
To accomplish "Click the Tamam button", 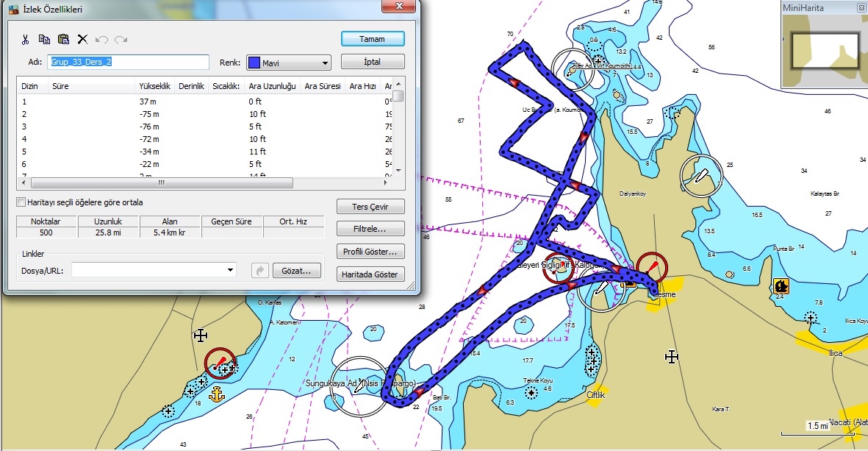I will (373, 39).
